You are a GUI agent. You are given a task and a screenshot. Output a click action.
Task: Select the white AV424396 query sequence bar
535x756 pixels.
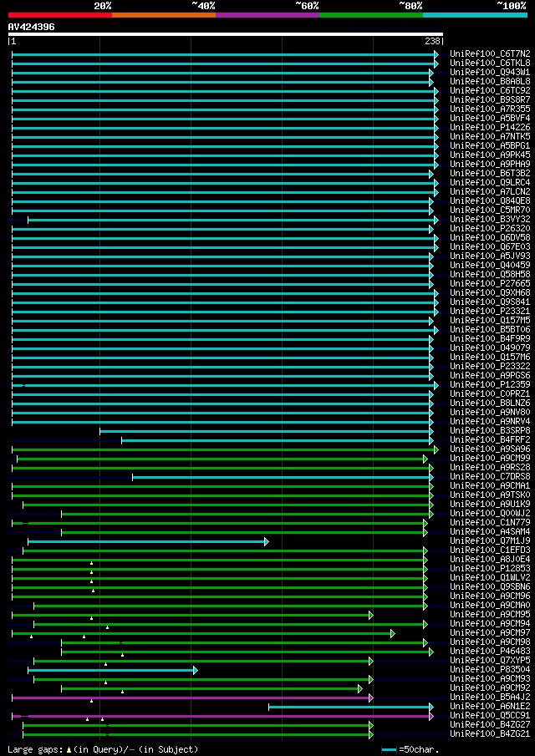tap(226, 34)
